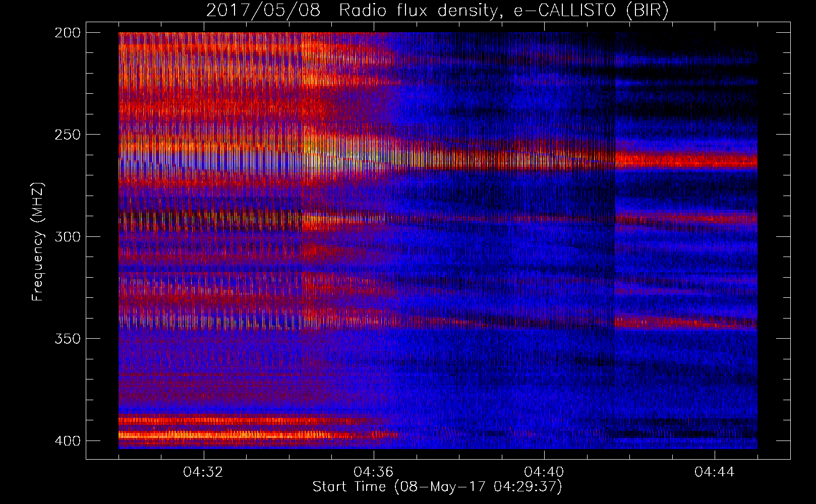Click the 300 frequency tick label

coord(67,237)
